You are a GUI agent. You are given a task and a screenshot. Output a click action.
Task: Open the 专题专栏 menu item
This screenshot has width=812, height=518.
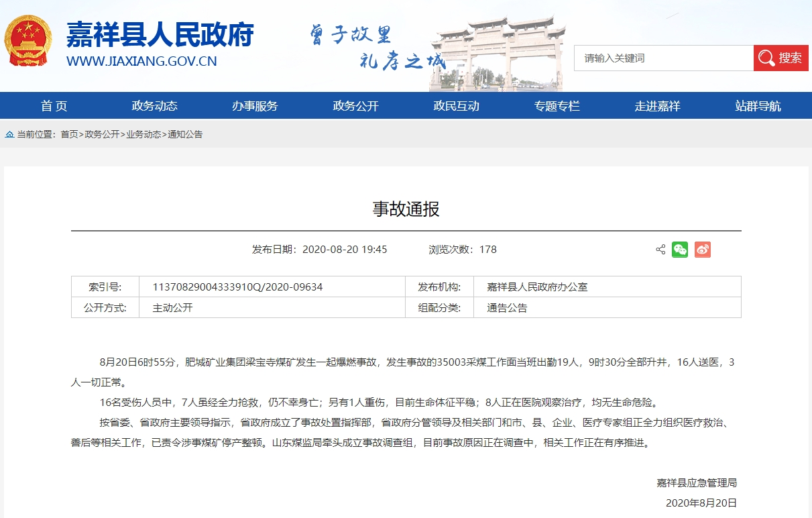pyautogui.click(x=557, y=106)
